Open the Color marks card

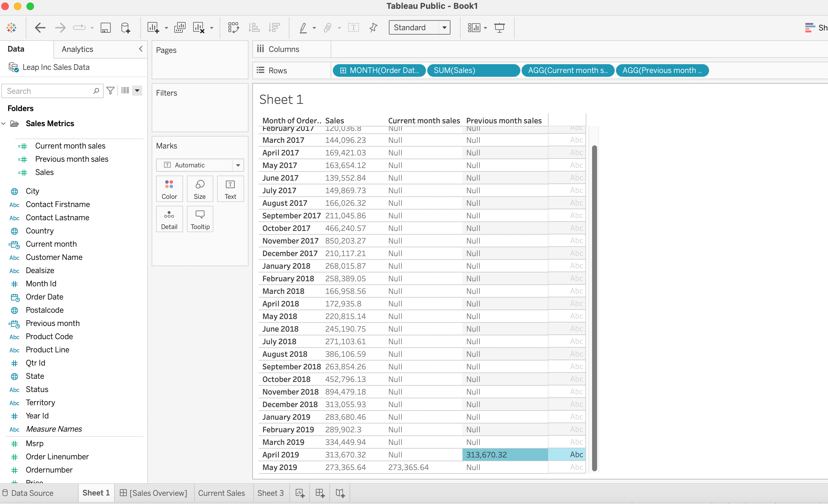(169, 189)
